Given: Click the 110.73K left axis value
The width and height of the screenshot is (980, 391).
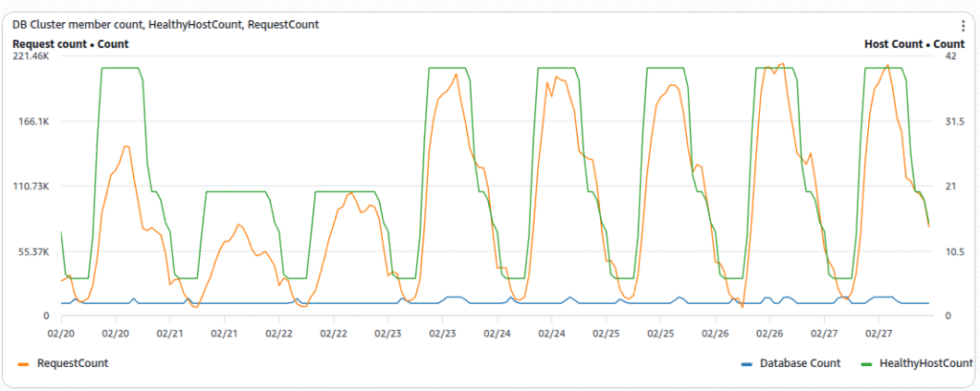Looking at the screenshot, I should pyautogui.click(x=32, y=186).
